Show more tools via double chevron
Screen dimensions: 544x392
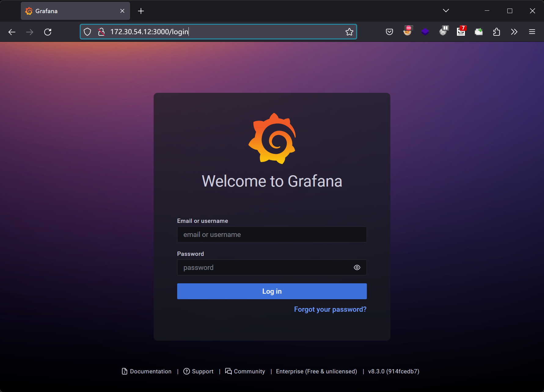pyautogui.click(x=514, y=32)
